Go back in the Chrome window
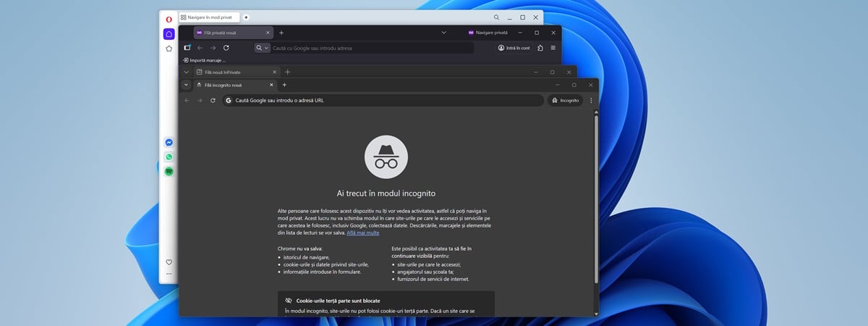The height and width of the screenshot is (326, 868). (x=187, y=100)
